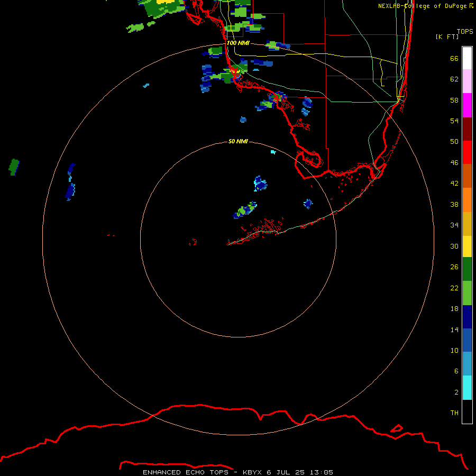
Task: Click the 'KBYX' radar site identifier
Action: pos(252,472)
